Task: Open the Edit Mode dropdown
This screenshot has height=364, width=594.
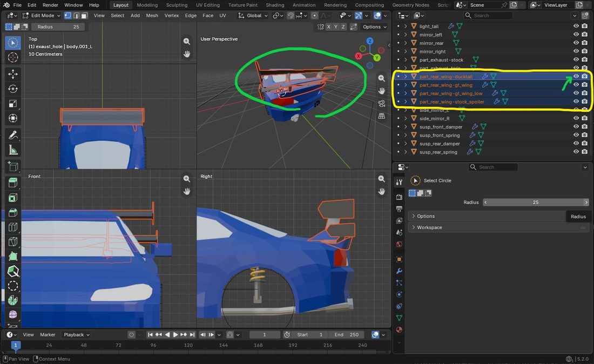Action: coord(41,16)
